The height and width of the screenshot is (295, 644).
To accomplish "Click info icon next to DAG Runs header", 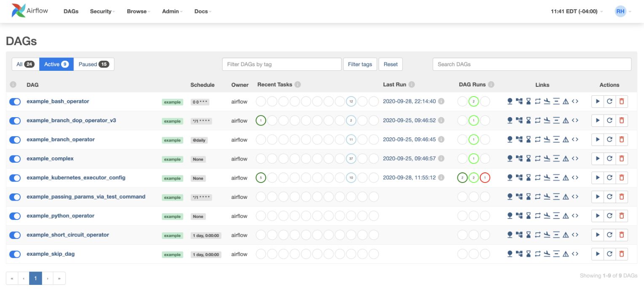I will pyautogui.click(x=491, y=84).
